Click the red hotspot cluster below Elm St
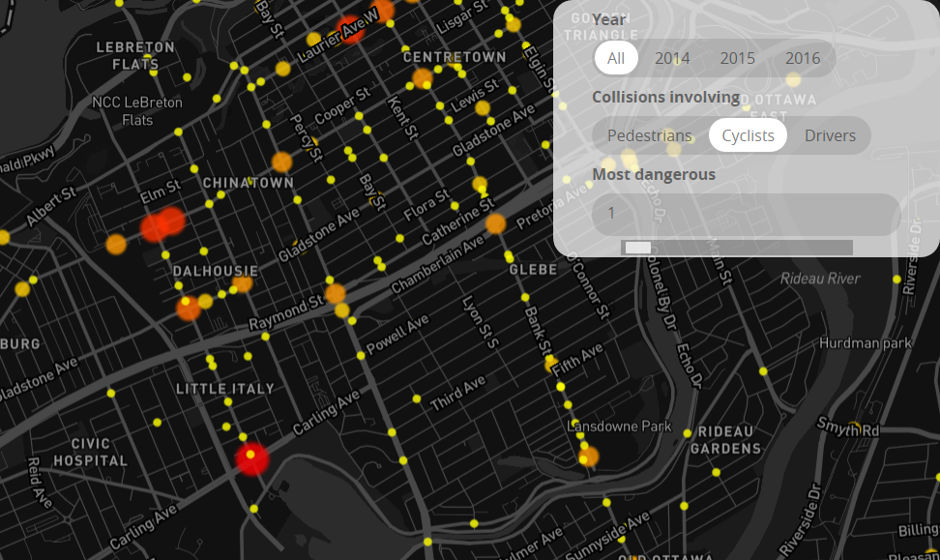The width and height of the screenshot is (940, 560). coord(162,225)
